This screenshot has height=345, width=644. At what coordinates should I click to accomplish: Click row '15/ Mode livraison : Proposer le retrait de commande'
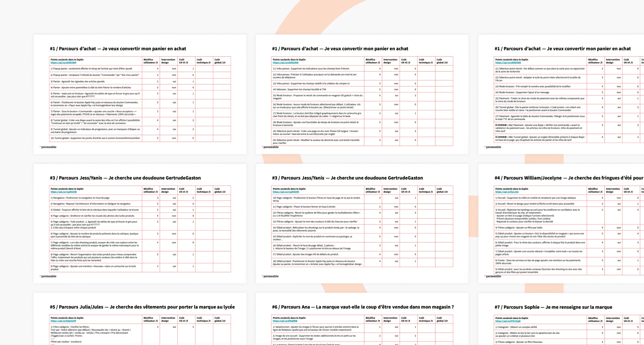point(362,97)
